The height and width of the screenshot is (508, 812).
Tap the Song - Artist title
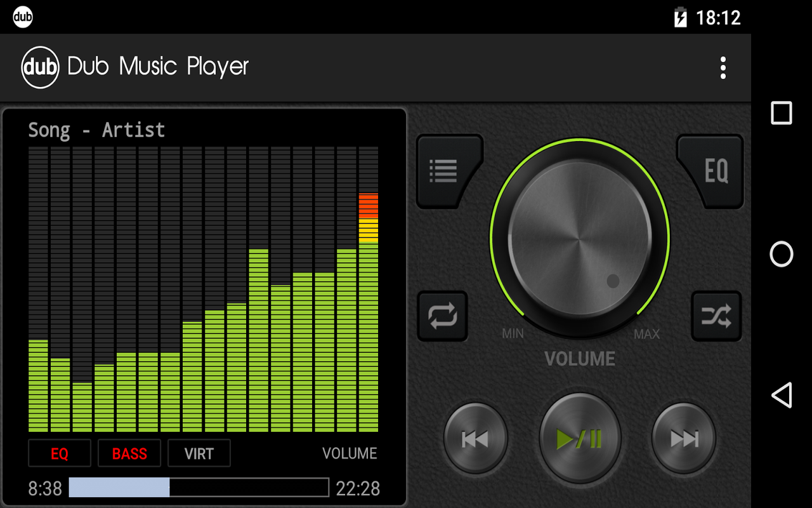click(96, 130)
